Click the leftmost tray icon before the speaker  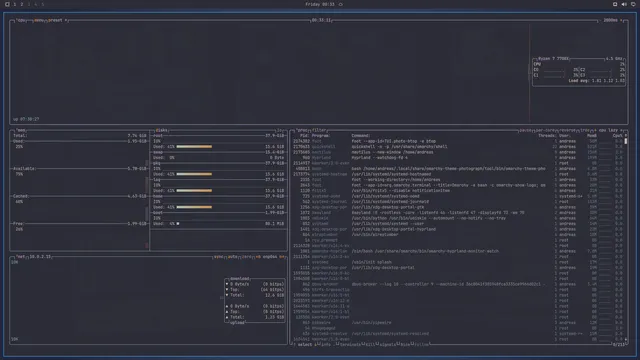[x=615, y=4]
